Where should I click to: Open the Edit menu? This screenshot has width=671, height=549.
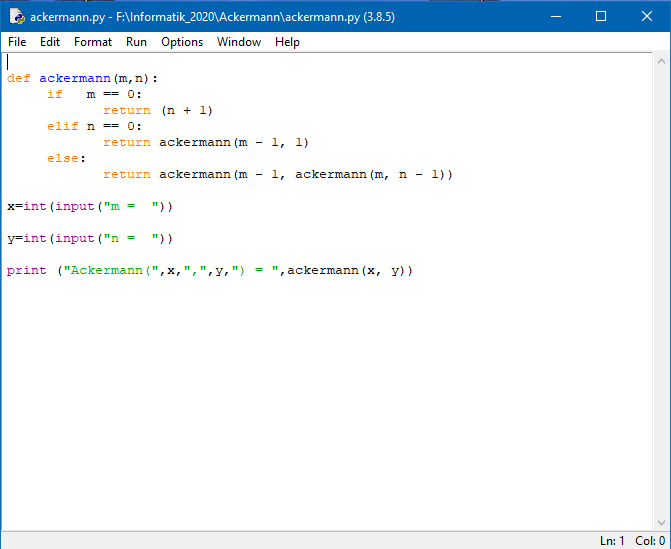click(50, 42)
